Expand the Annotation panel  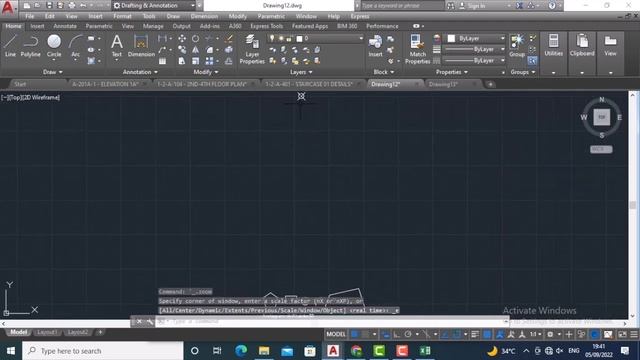click(x=140, y=72)
